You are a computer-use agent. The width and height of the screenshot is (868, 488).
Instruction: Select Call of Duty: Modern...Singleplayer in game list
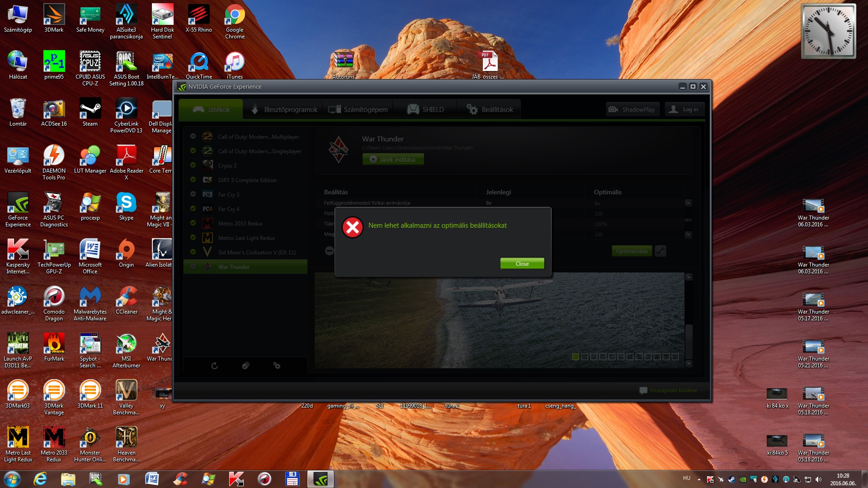245,151
